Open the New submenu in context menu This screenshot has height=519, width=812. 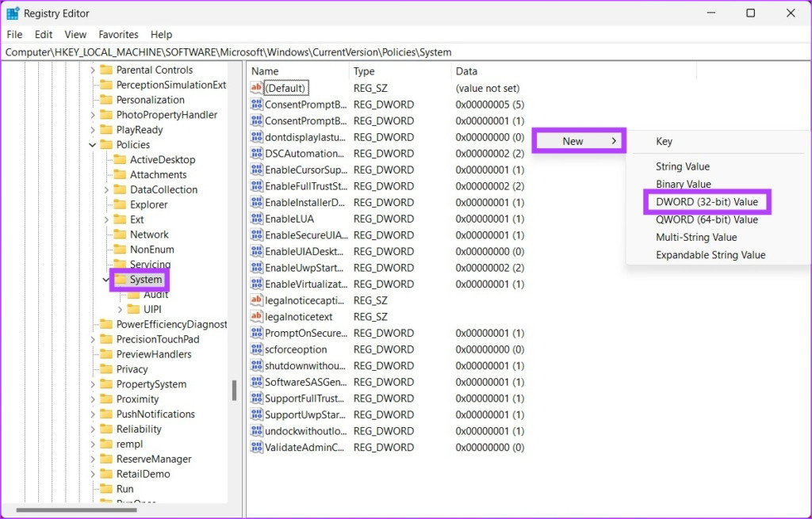[x=579, y=141]
